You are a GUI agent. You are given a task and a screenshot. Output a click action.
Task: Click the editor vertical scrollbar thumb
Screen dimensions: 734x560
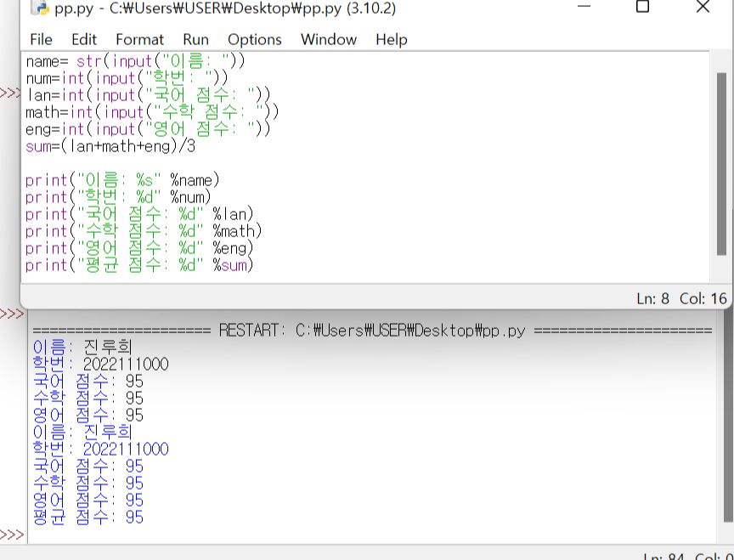pyautogui.click(x=721, y=164)
